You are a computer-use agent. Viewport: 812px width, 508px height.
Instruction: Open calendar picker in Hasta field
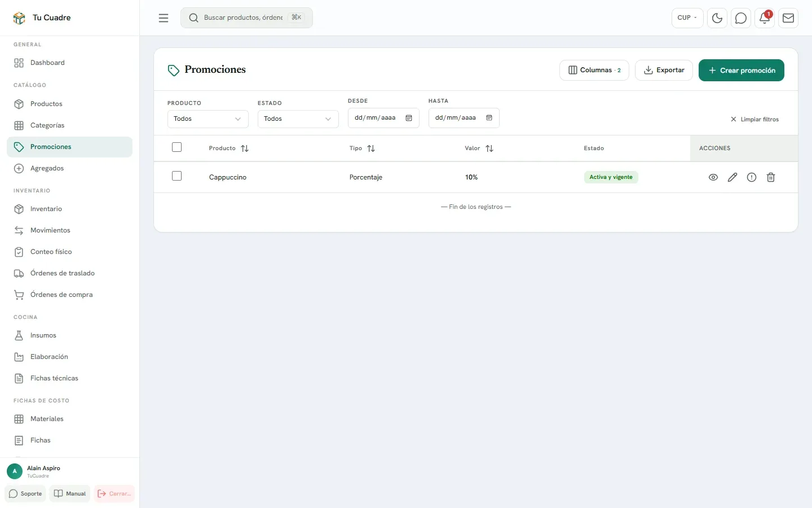(x=489, y=118)
